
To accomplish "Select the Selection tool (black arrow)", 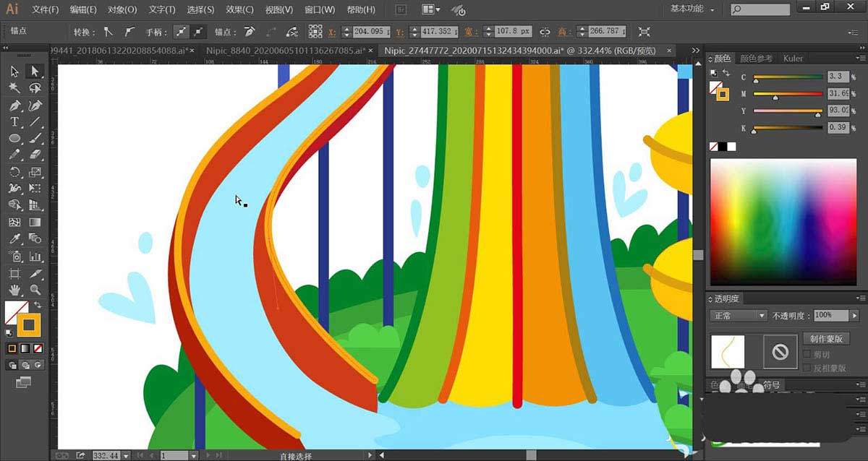I will pos(14,71).
